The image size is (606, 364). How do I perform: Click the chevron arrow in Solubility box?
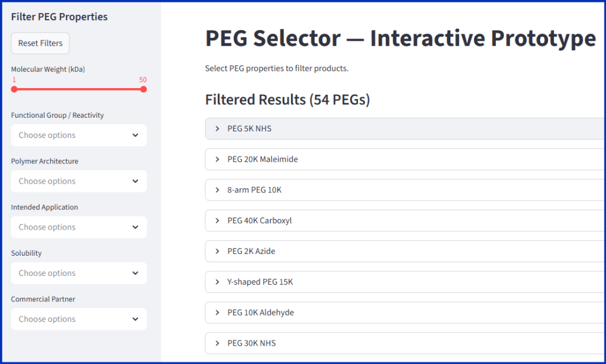[136, 273]
